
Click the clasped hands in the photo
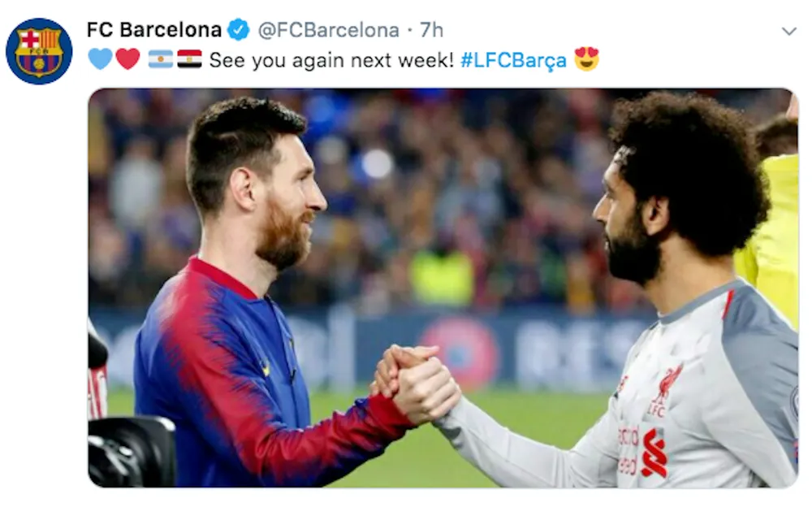point(414,384)
